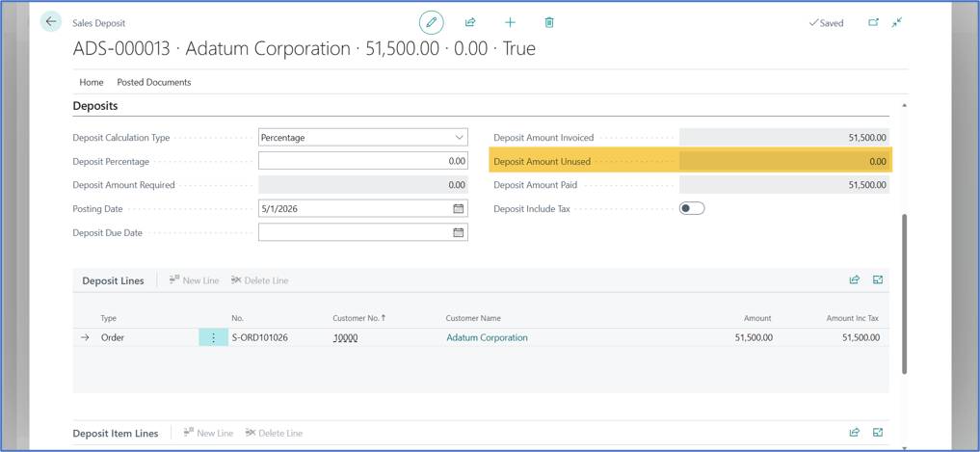Screen dimensions: 980x452
Task: Open the Home menu
Action: point(92,82)
